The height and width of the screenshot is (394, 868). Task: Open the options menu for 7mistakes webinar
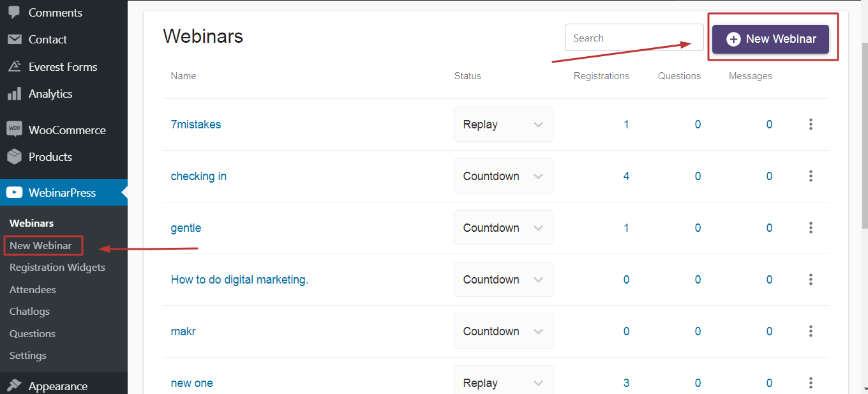point(811,124)
